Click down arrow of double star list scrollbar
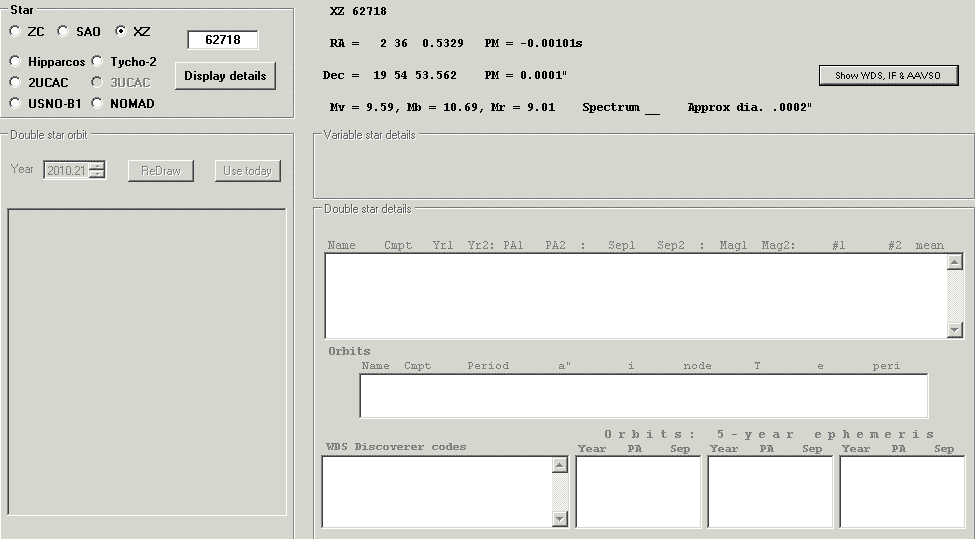 (x=954, y=329)
